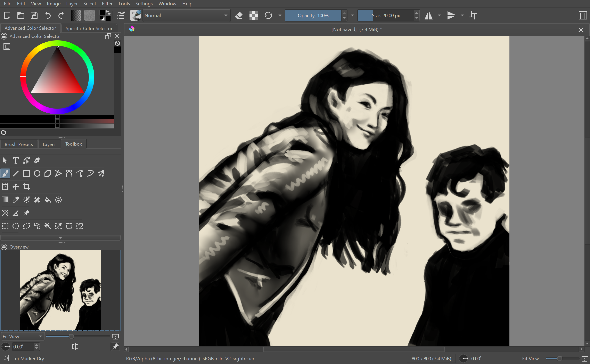590x364 pixels.
Task: Switch to the Layers tab
Action: [49, 144]
